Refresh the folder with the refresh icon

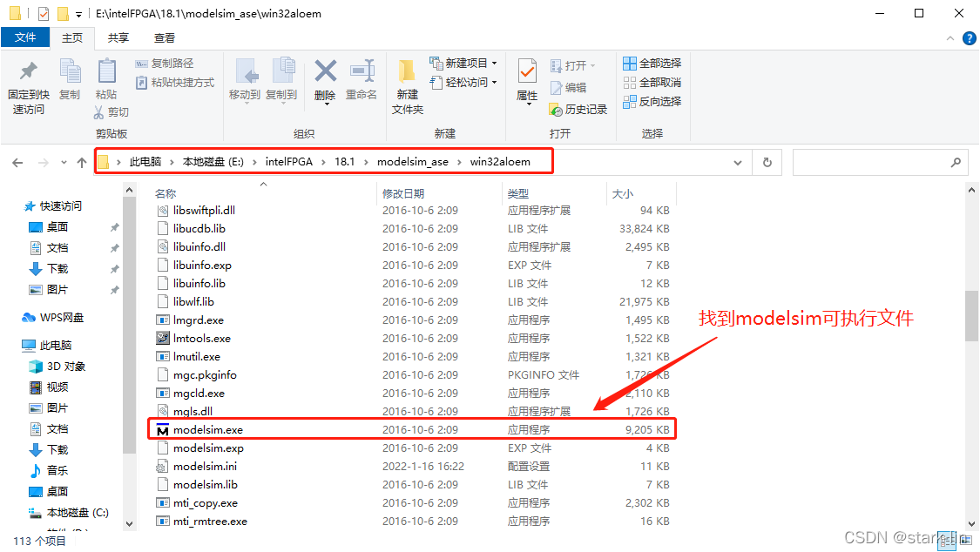pyautogui.click(x=766, y=161)
